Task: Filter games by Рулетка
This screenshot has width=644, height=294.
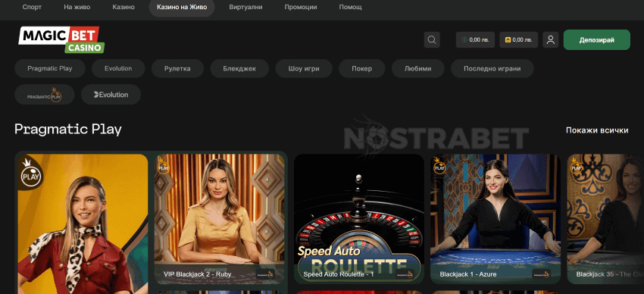Action: point(177,68)
